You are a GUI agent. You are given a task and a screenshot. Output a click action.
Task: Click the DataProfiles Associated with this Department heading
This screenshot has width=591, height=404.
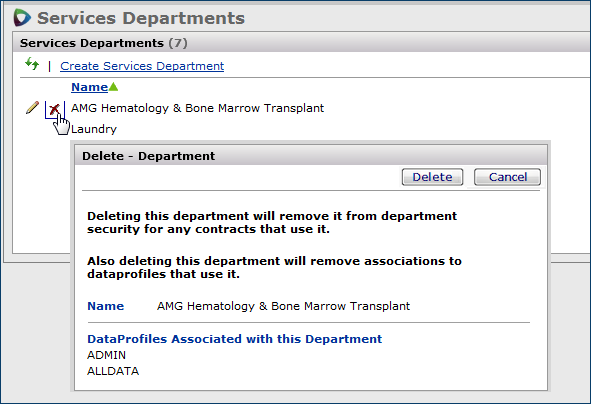point(234,339)
